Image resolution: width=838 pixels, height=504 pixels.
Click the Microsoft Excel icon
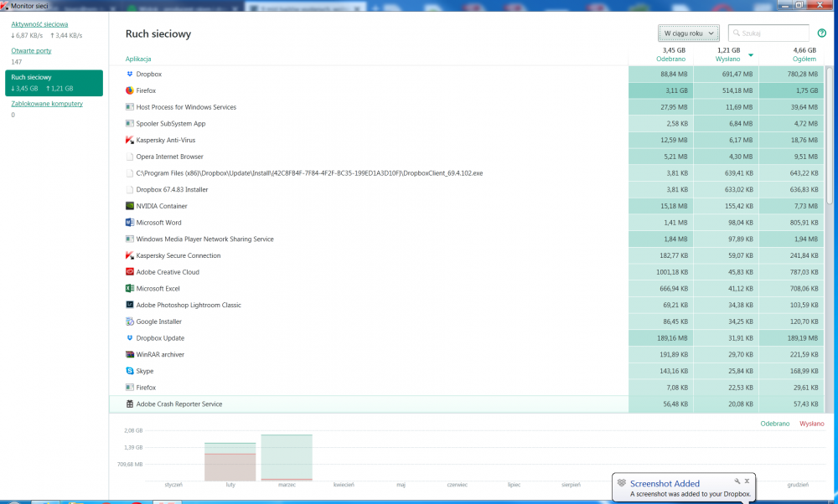129,288
